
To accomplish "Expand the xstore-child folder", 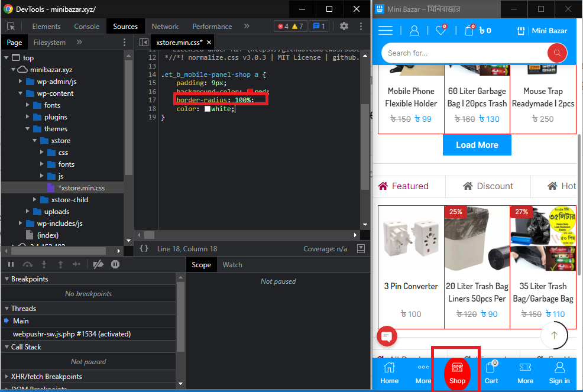I will click(x=34, y=200).
